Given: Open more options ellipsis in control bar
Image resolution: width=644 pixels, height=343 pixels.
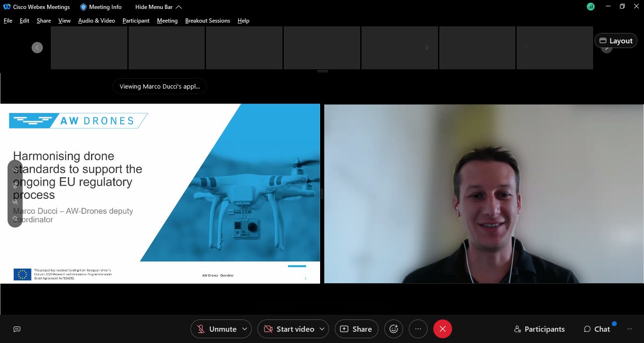Looking at the screenshot, I should [x=418, y=329].
